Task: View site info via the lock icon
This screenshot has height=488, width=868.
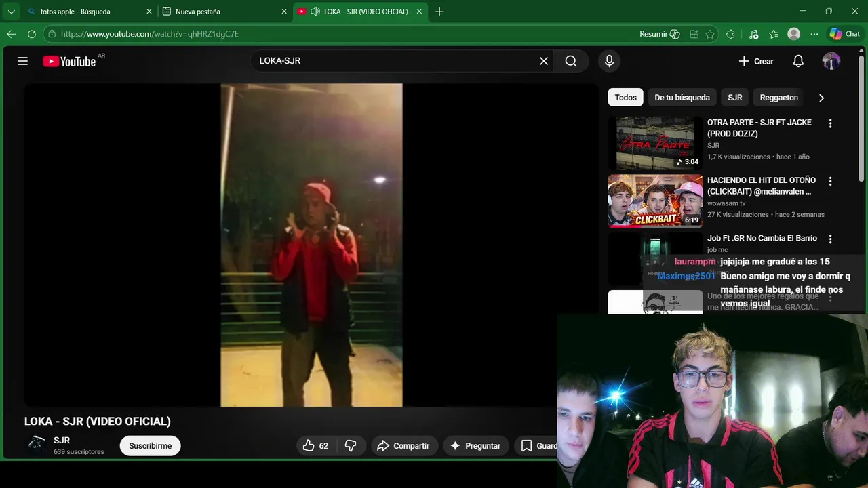Action: (x=52, y=34)
